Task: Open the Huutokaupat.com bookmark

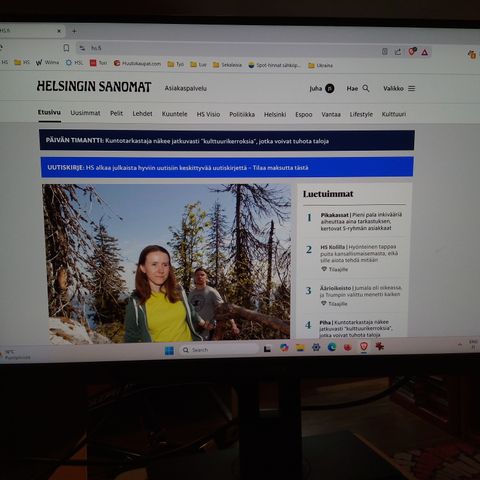Action: [x=137, y=63]
